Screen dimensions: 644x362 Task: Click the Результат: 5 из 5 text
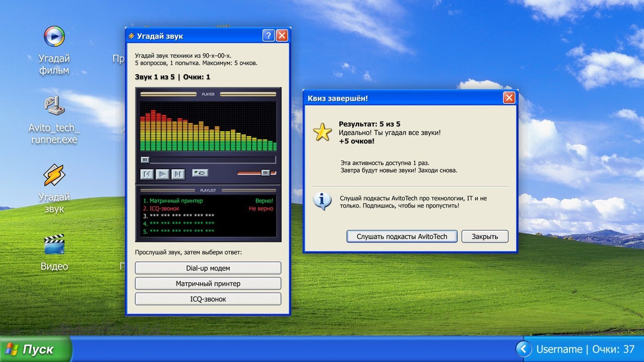click(x=370, y=124)
